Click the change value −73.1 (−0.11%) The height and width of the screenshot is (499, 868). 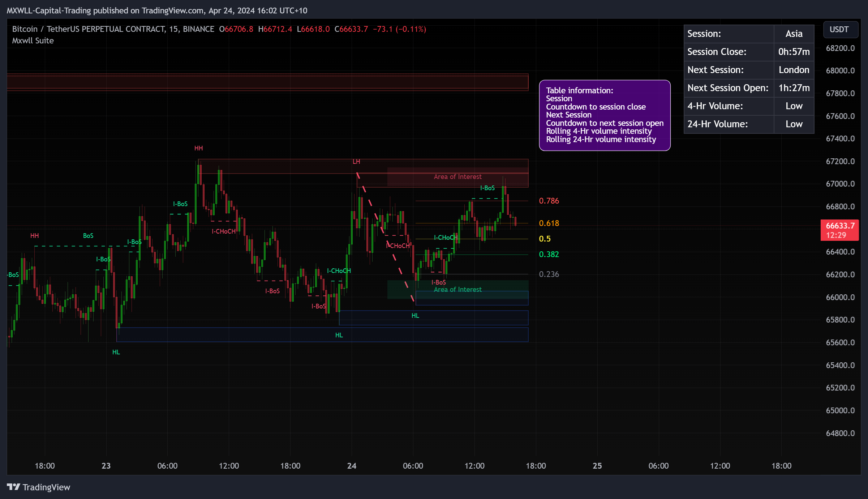(x=400, y=29)
